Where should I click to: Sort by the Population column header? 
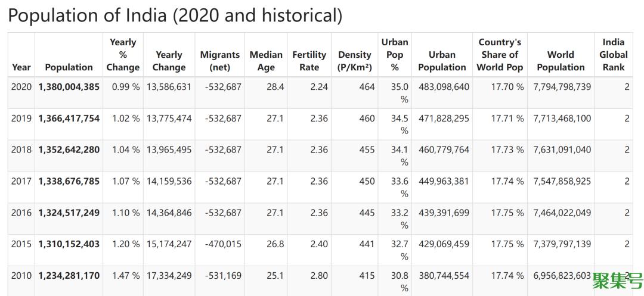pyautogui.click(x=69, y=67)
